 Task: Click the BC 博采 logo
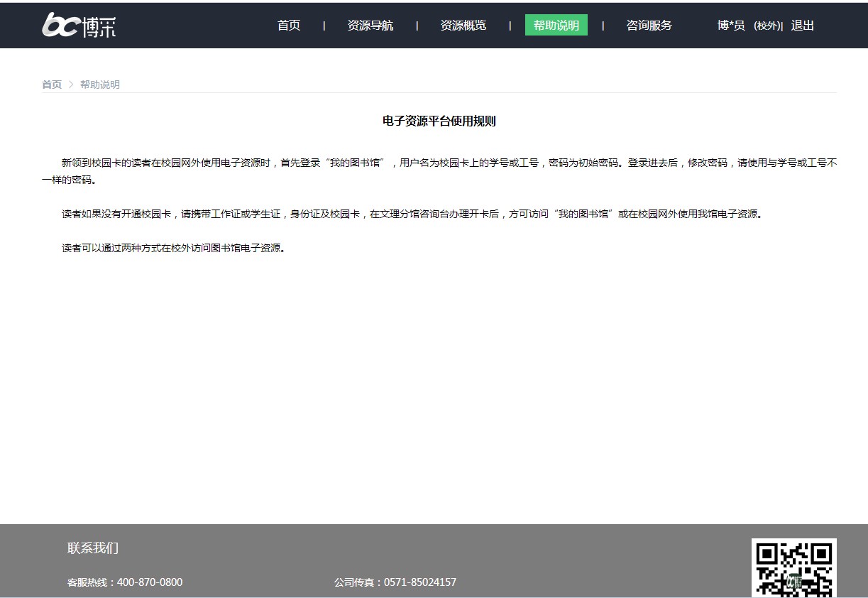(79, 25)
